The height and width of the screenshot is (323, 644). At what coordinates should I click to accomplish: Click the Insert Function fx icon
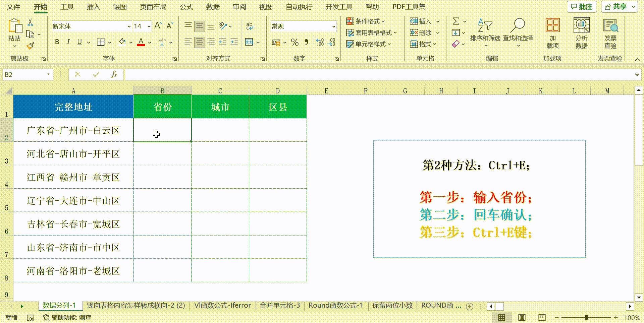(114, 74)
